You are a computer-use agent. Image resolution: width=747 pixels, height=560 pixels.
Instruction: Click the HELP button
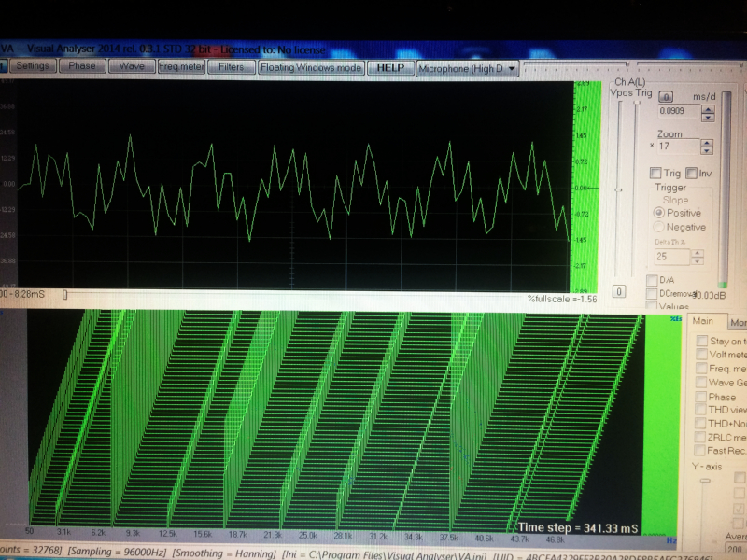(390, 67)
